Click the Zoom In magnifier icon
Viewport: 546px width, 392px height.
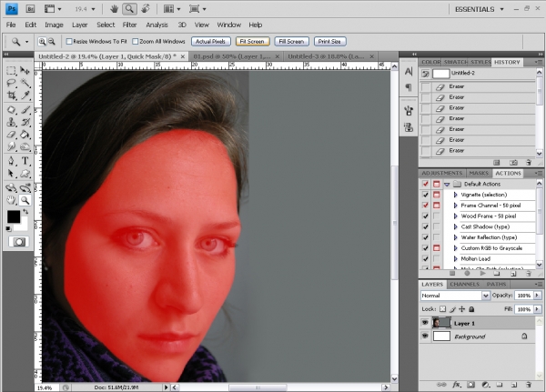[42, 42]
